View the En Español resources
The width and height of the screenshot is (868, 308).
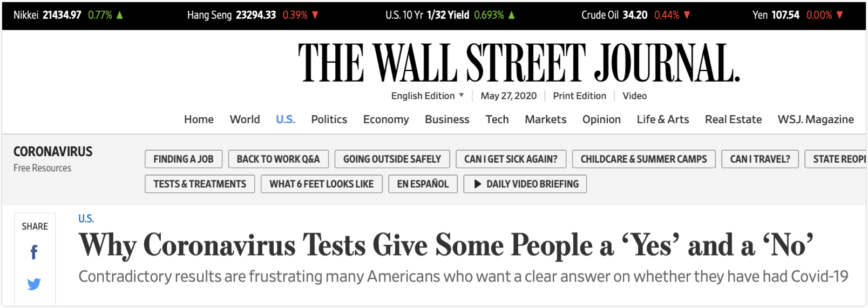coord(423,184)
